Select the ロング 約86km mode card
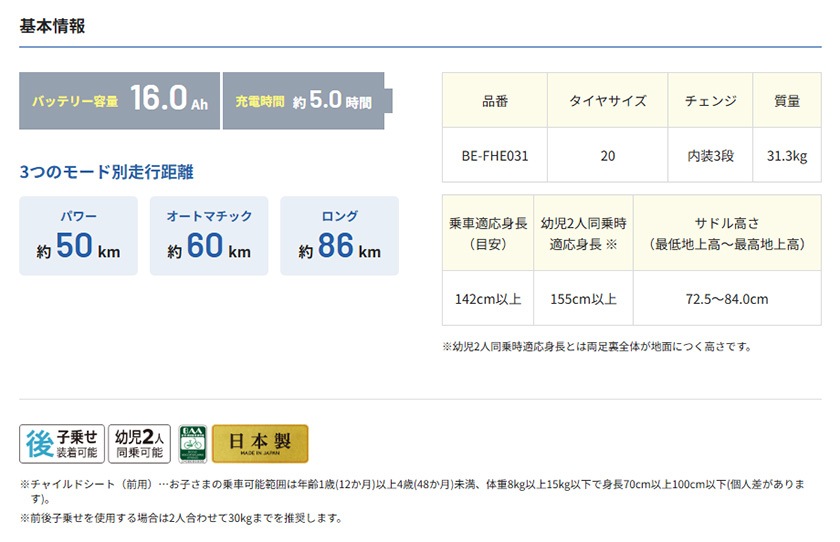 [339, 236]
